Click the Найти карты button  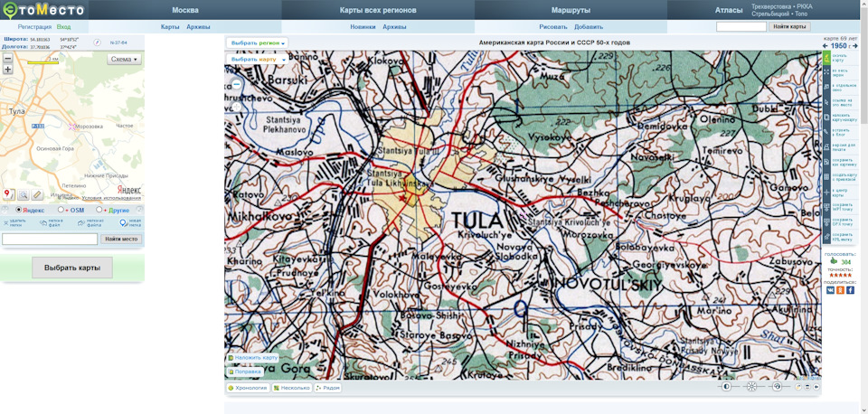tap(790, 26)
